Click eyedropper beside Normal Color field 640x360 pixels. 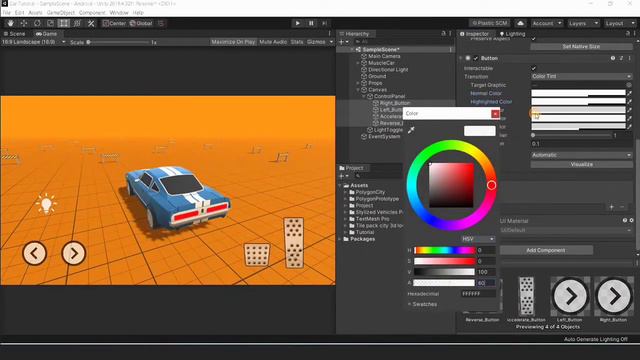[x=629, y=93]
